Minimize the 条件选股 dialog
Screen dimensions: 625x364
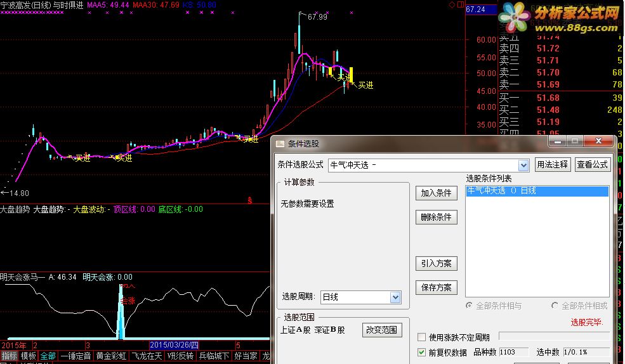(x=558, y=141)
